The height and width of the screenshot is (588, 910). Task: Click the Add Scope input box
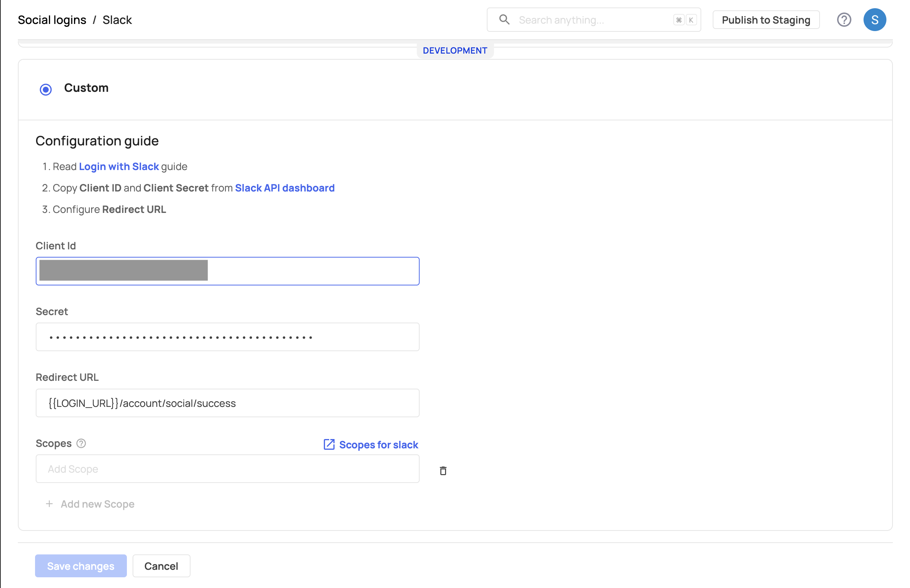(227, 468)
